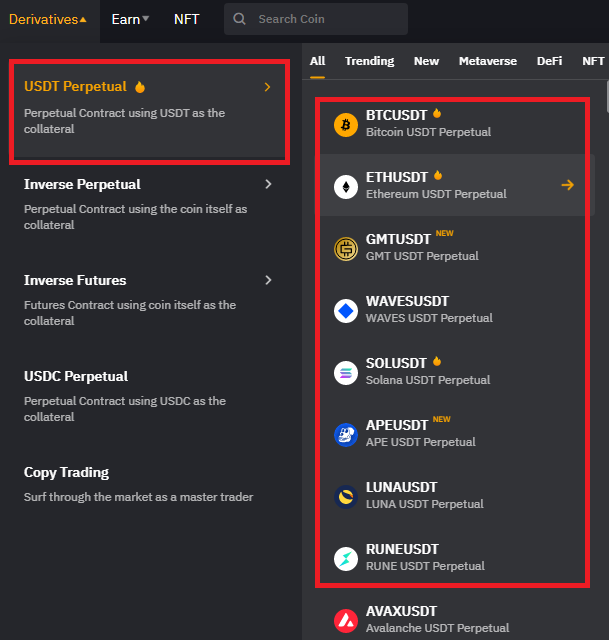Viewport: 609px width, 640px height.
Task: Click the LUNA coin icon
Action: pos(346,497)
